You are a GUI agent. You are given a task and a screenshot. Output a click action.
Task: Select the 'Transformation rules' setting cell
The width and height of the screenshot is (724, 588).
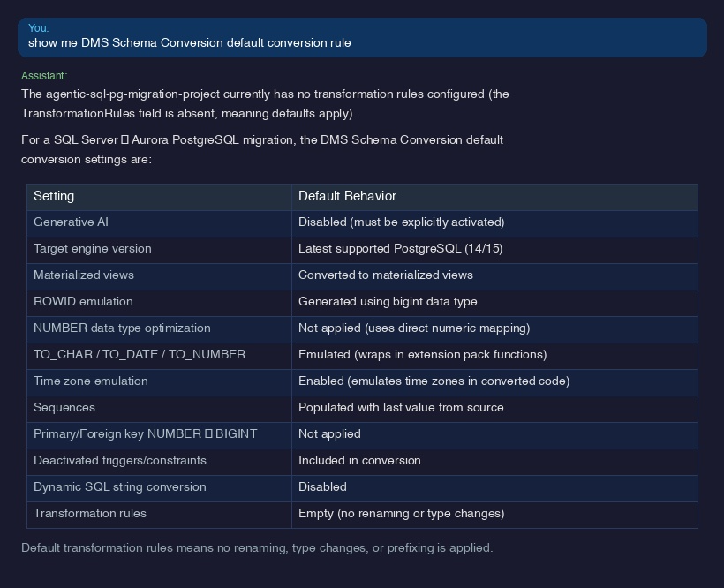159,515
